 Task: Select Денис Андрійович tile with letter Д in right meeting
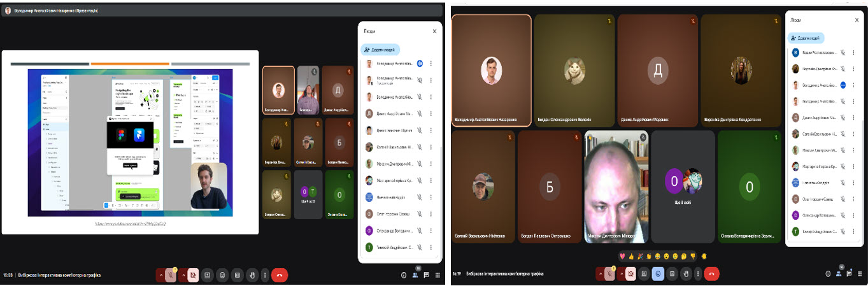coord(657,70)
